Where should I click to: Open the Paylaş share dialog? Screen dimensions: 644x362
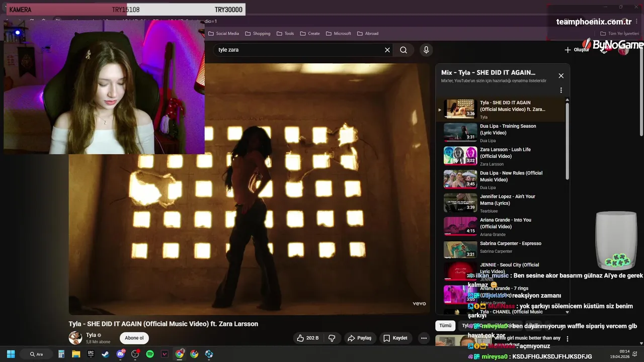tap(359, 338)
